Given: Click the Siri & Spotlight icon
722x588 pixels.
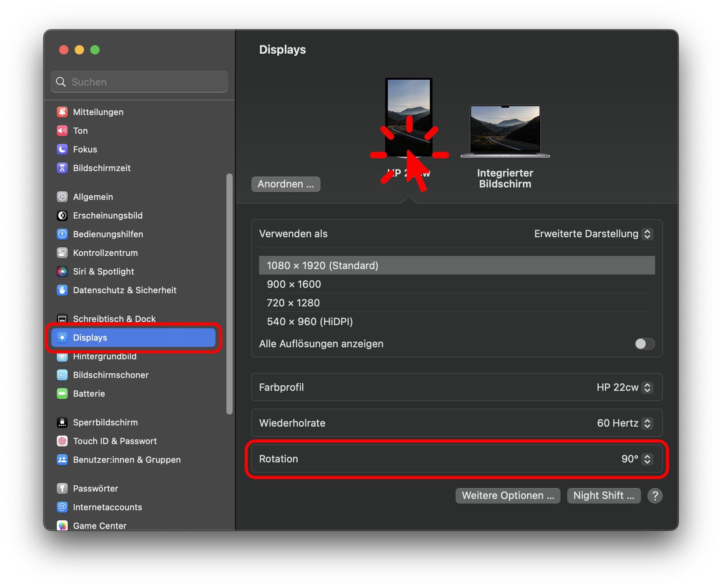Looking at the screenshot, I should [62, 271].
